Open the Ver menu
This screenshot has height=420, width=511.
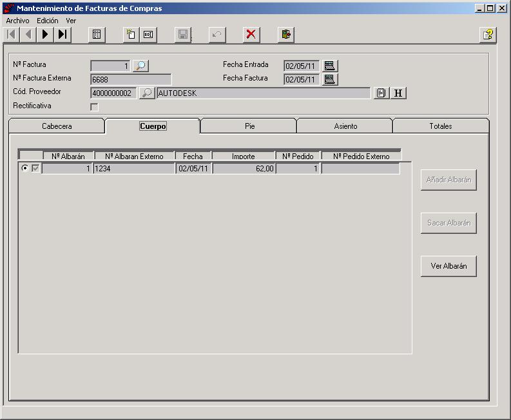[71, 21]
